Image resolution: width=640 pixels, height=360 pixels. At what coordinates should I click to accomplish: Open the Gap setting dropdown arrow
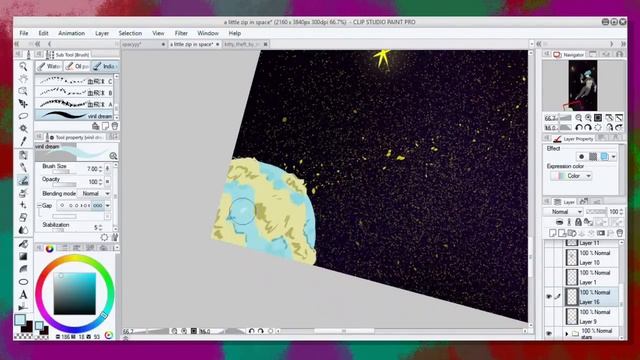(108, 206)
